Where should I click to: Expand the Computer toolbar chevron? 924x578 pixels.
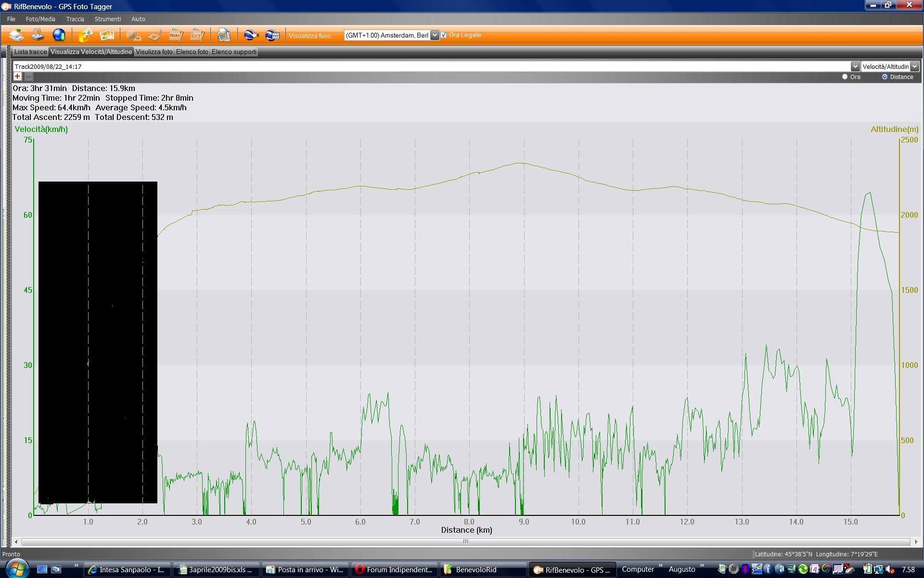[661, 565]
